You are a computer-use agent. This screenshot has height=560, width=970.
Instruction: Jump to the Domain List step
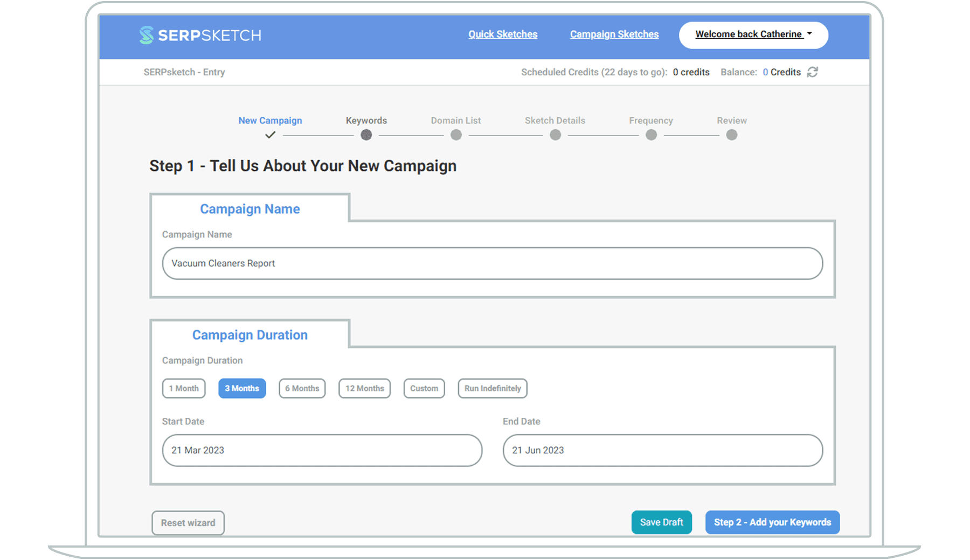coord(456,121)
